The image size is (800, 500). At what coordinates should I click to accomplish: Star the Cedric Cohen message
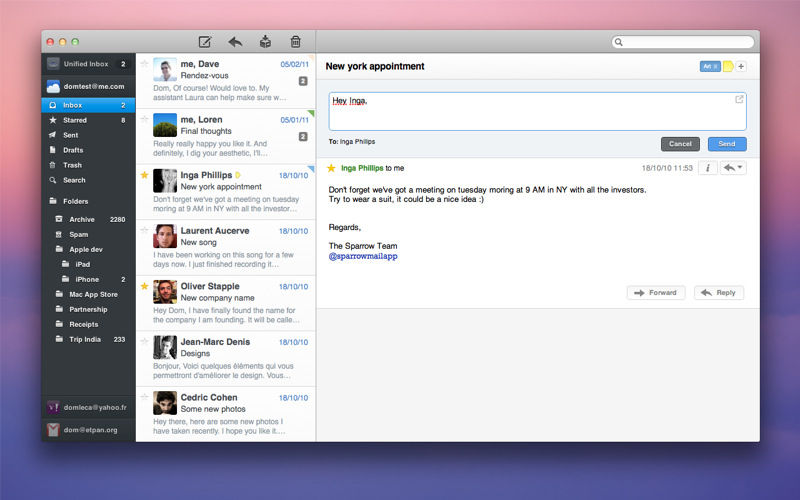coord(144,397)
